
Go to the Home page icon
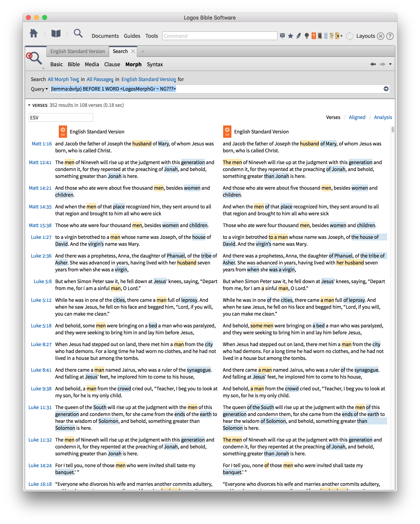tap(33, 34)
